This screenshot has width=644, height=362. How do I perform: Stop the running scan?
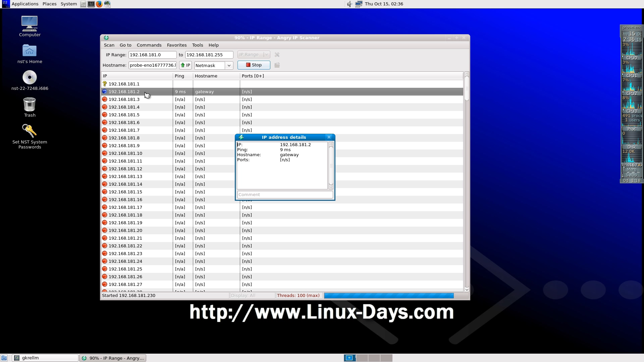click(x=254, y=65)
